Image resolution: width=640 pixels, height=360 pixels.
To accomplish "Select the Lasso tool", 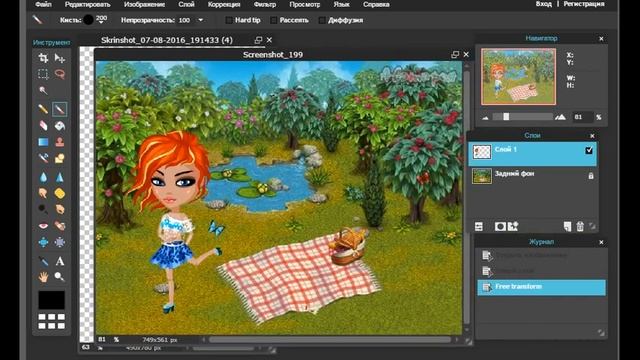I will pos(60,74).
